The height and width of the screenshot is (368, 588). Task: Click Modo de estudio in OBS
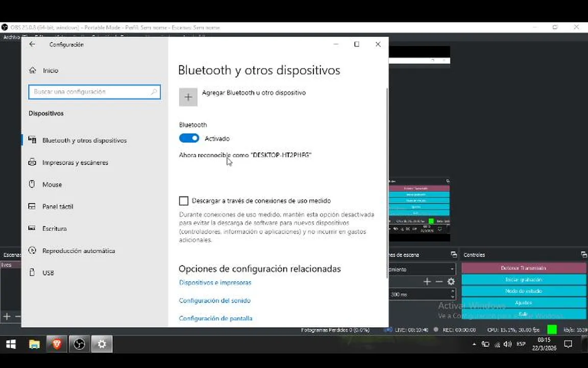coord(524,291)
